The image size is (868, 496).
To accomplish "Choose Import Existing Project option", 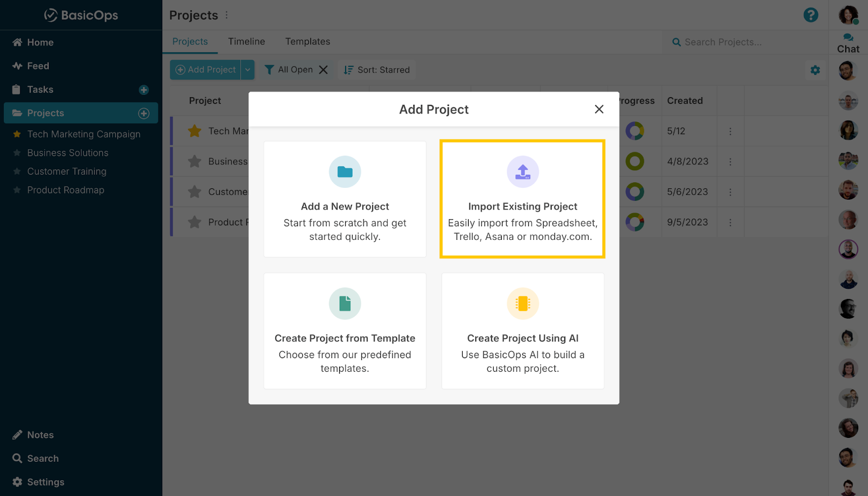I will [522, 199].
